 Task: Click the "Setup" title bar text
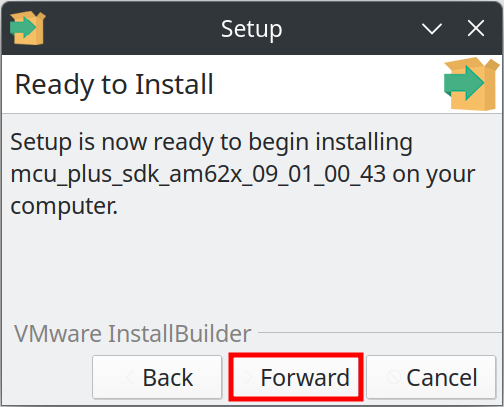[x=252, y=29]
